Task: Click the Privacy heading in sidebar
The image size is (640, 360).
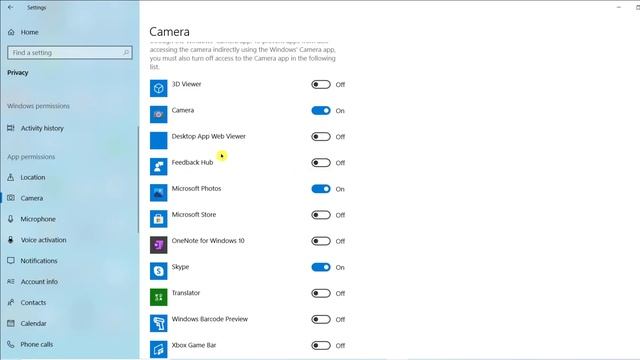Action: (18, 73)
